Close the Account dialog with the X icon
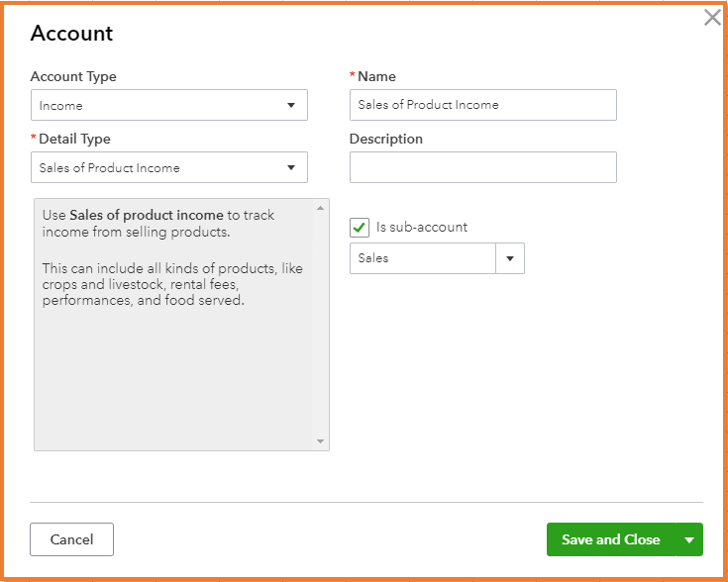728x582 pixels. (712, 18)
